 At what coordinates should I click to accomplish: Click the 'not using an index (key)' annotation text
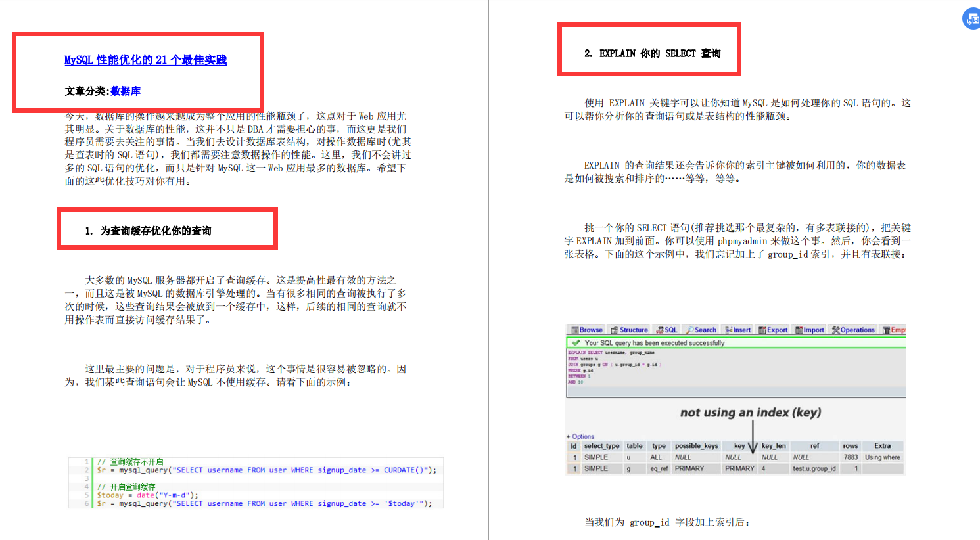(x=751, y=413)
